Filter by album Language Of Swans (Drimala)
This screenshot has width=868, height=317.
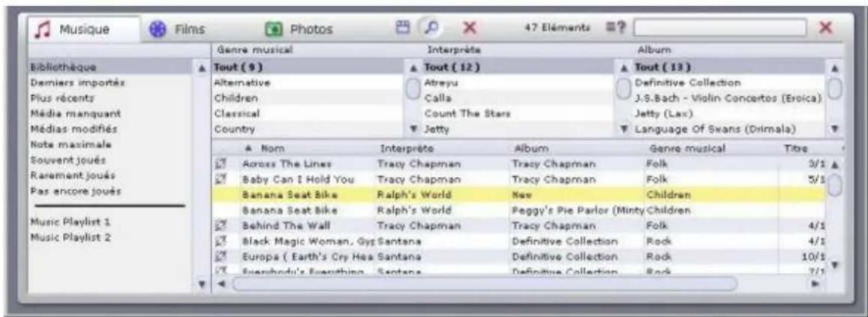click(x=729, y=129)
